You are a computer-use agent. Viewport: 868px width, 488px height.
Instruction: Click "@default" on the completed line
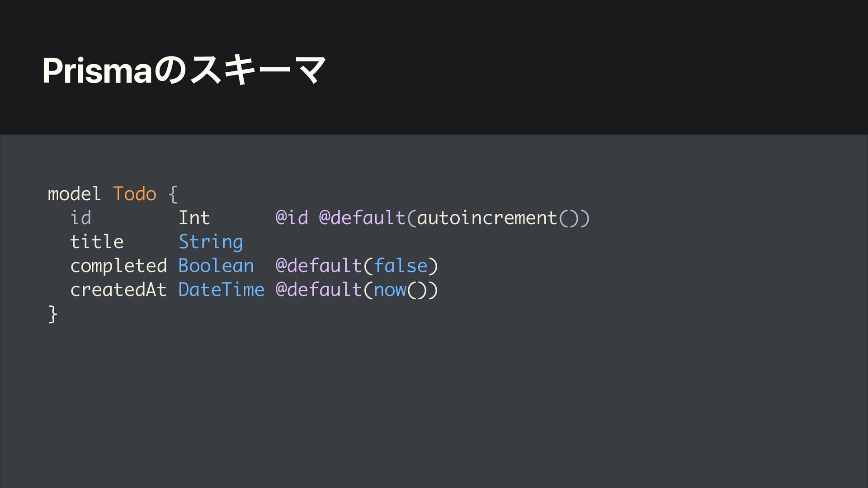318,266
